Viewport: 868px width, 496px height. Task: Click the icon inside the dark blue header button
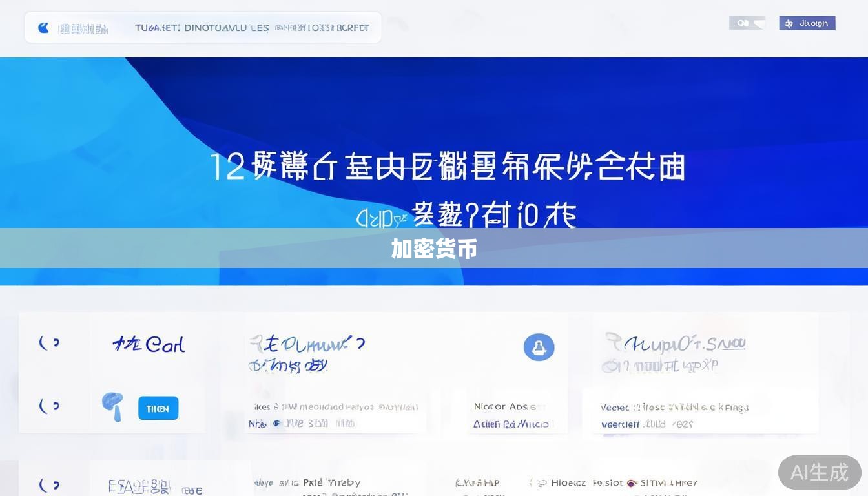click(x=789, y=23)
